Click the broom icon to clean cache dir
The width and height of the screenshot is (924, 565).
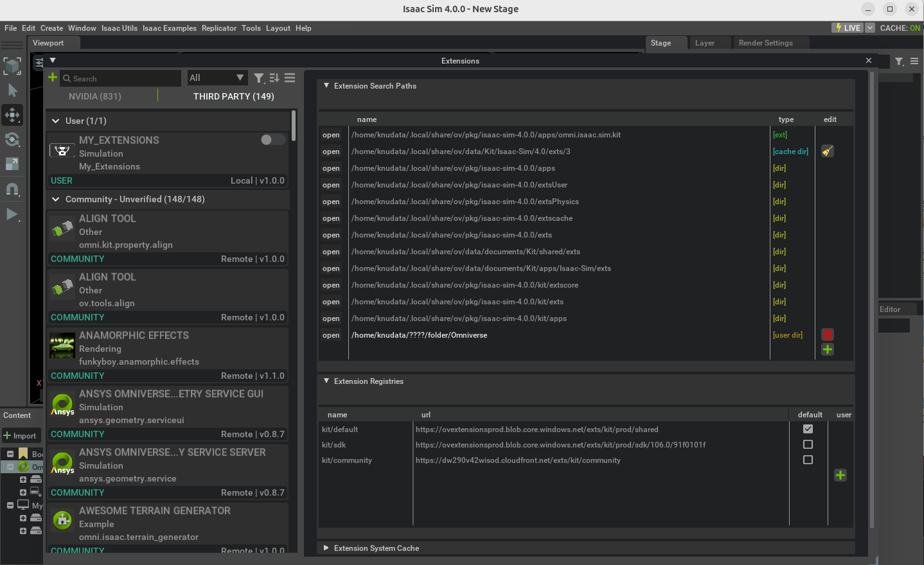pos(828,151)
